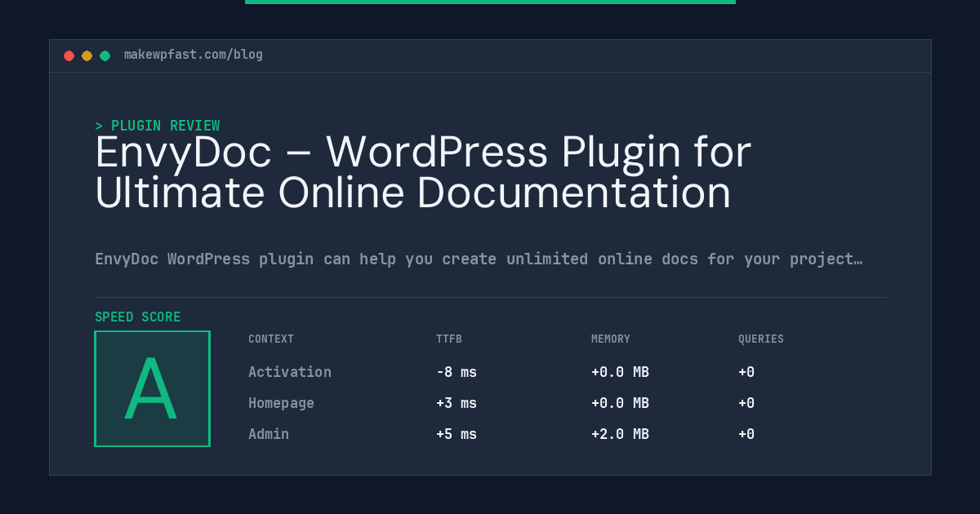Click the red window dot
980x514 pixels.
click(69, 55)
